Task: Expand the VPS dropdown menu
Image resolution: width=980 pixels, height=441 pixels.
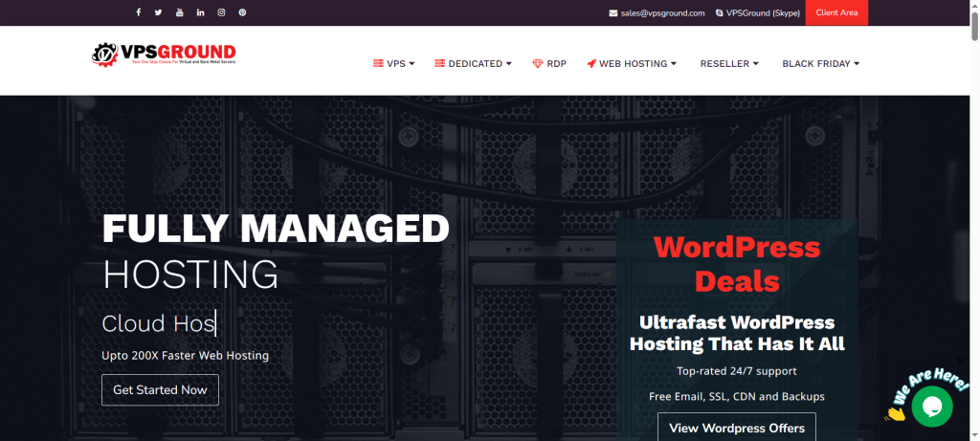Action: pos(393,64)
